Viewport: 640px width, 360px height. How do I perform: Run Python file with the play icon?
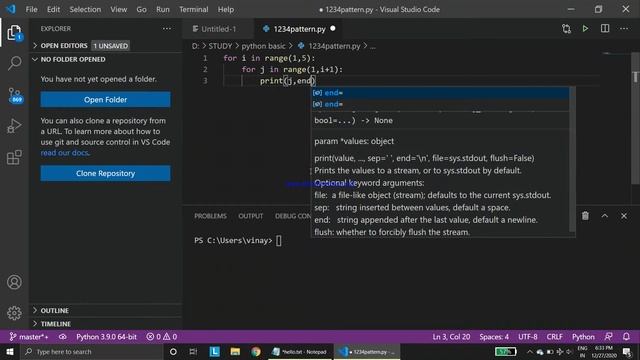point(585,29)
